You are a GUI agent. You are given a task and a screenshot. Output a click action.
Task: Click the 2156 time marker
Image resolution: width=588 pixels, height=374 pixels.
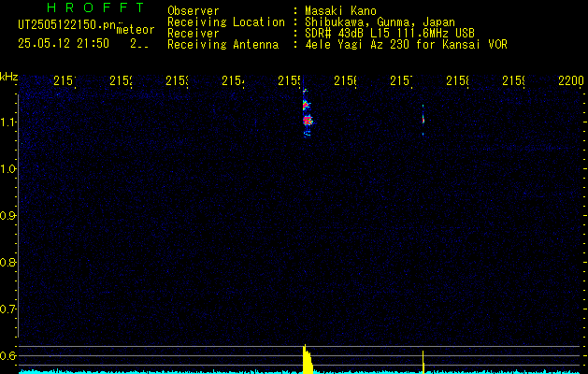pos(345,80)
